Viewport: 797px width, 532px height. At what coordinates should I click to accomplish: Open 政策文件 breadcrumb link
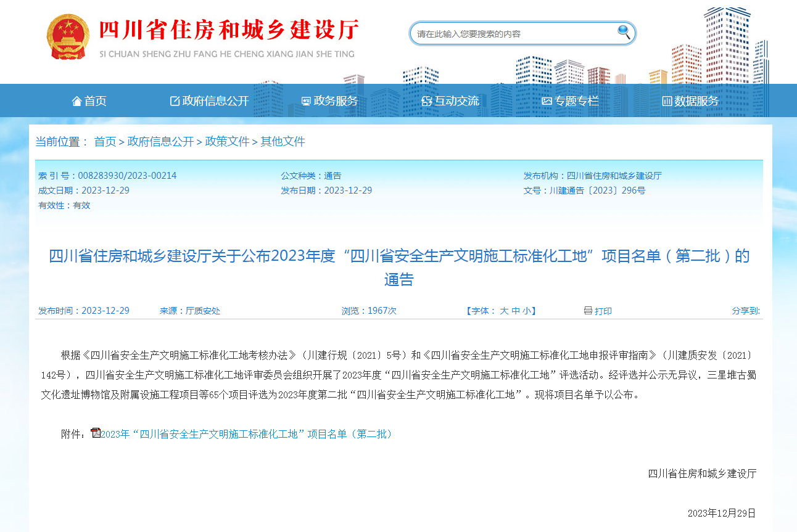tap(227, 142)
